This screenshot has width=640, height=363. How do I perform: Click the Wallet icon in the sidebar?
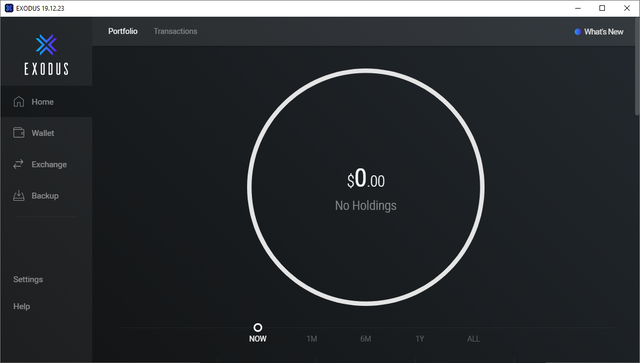click(19, 133)
